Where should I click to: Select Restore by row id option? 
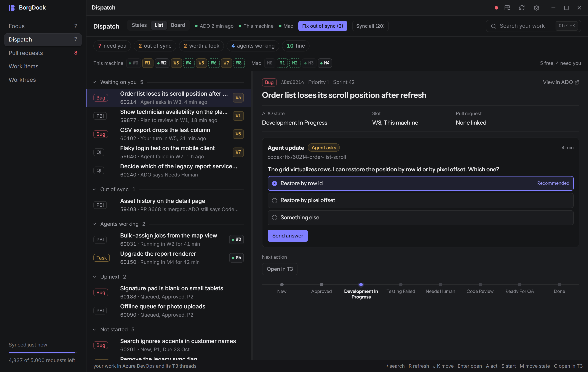420,183
